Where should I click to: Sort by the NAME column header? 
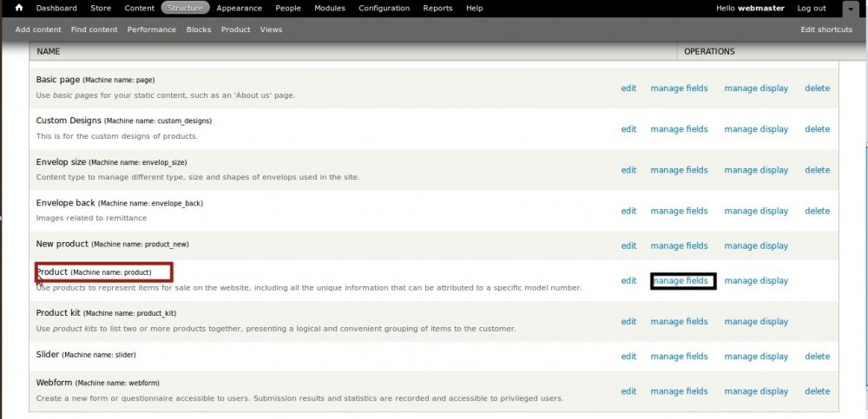(49, 51)
